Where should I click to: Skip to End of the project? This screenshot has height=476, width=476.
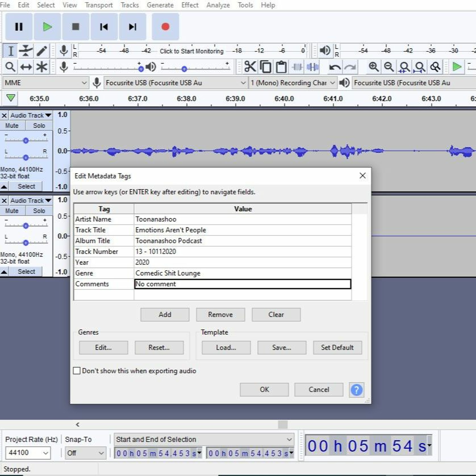(x=132, y=27)
